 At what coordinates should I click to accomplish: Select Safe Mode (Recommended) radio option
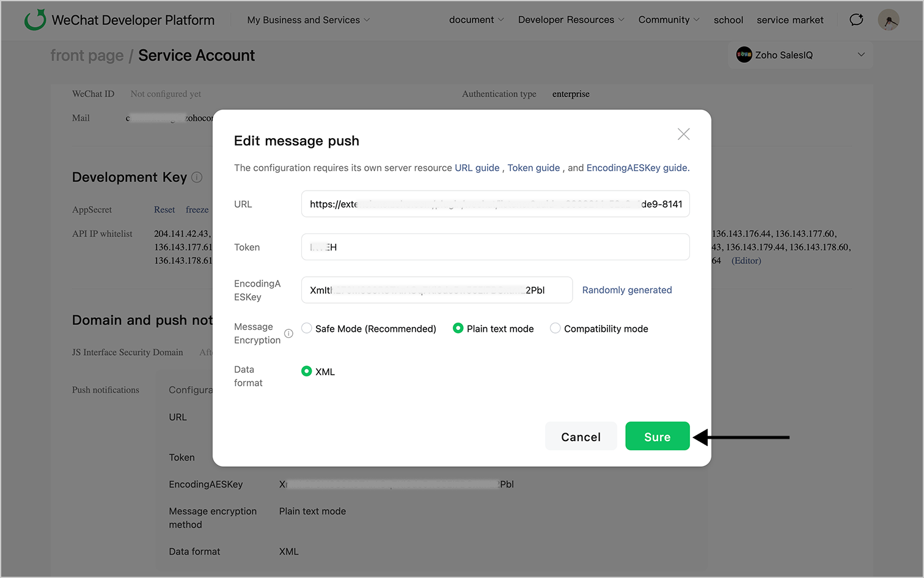[307, 328]
